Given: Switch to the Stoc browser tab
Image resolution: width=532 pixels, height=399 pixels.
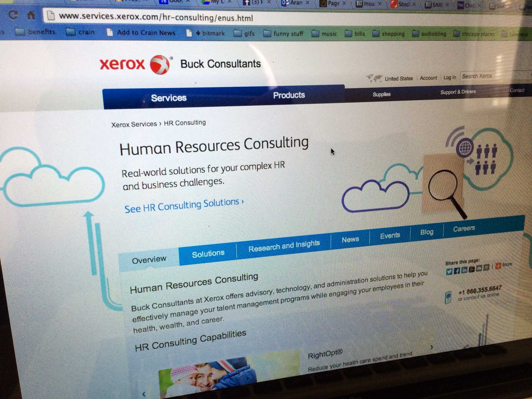Looking at the screenshot, I should click(x=403, y=4).
